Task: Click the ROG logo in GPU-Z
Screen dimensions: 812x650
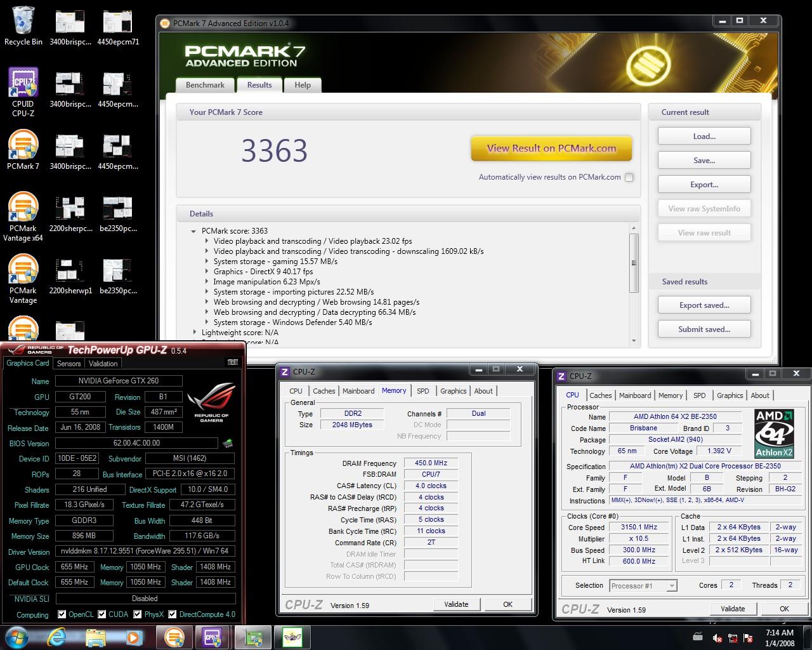Action: pyautogui.click(x=211, y=402)
